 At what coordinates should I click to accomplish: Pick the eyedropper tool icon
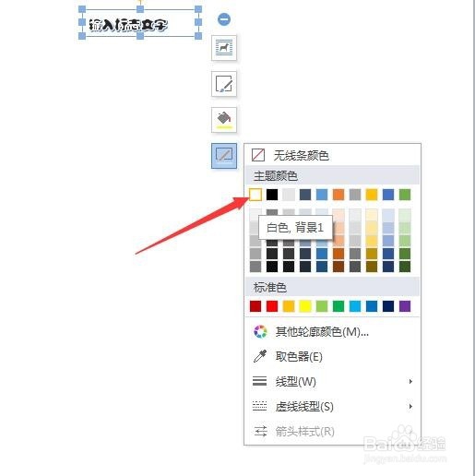tap(260, 356)
